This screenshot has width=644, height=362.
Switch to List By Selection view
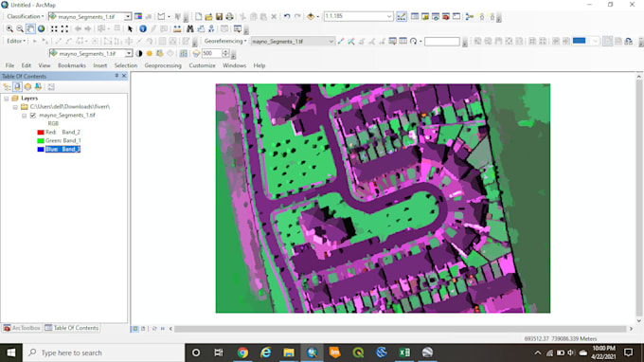click(38, 86)
